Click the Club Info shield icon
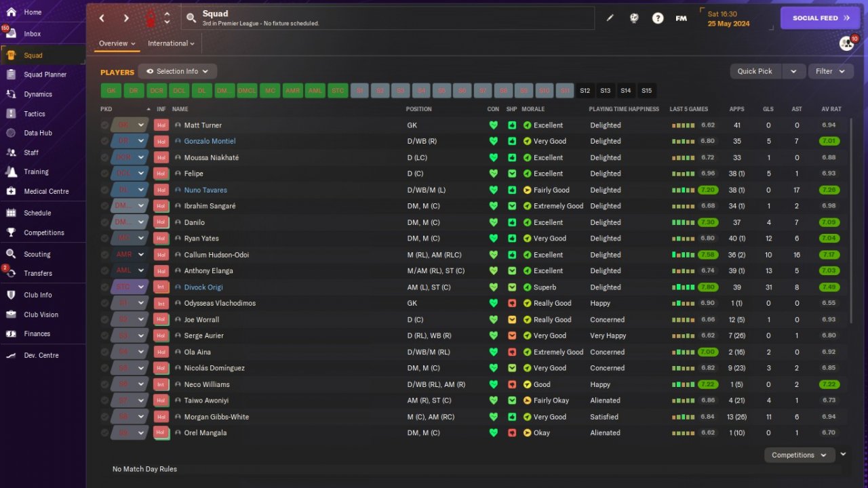Image resolution: width=868 pixels, height=488 pixels. (x=11, y=295)
